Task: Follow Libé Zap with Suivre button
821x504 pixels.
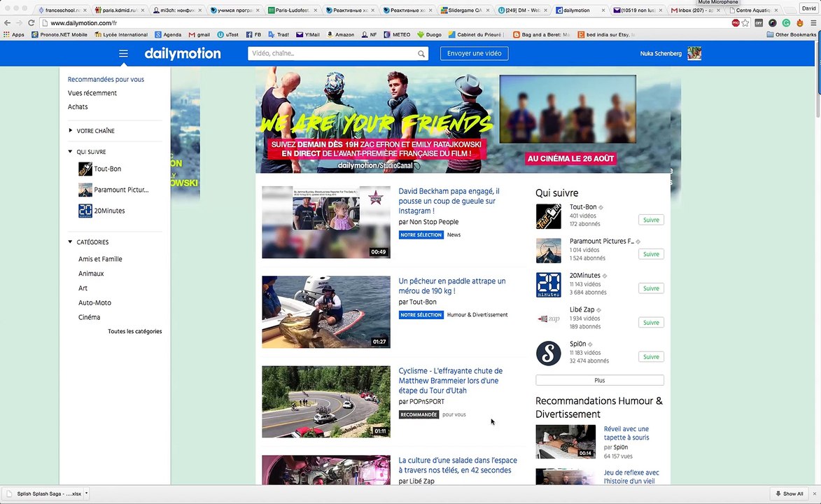Action: pos(651,323)
